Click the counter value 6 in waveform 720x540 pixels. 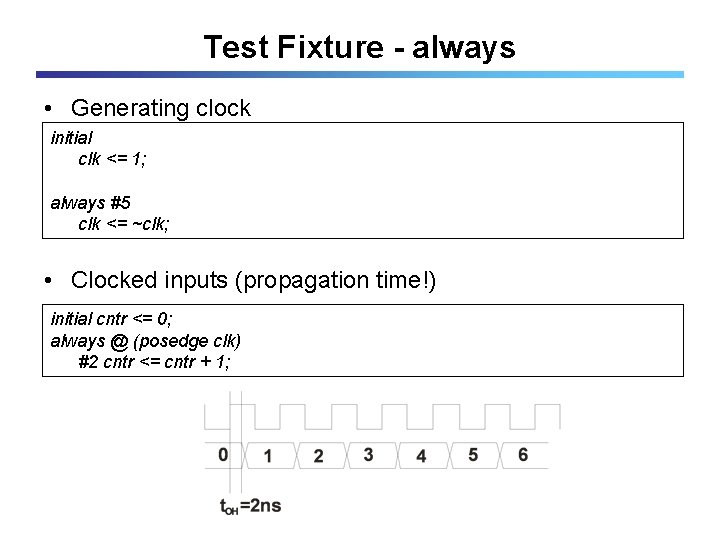click(523, 455)
